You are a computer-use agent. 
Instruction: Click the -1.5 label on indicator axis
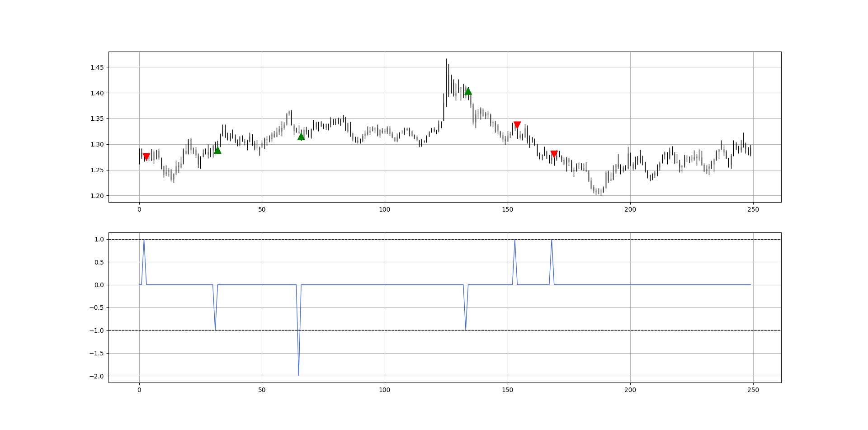[x=96, y=353]
